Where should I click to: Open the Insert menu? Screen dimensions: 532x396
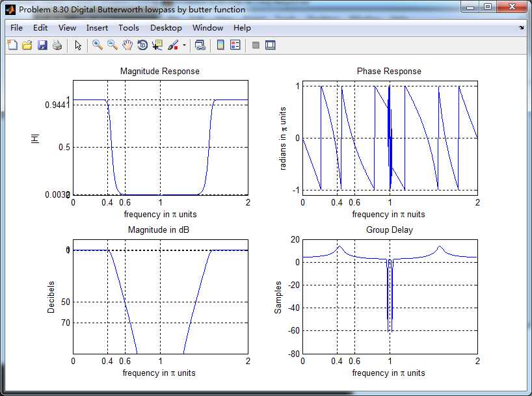pos(97,28)
